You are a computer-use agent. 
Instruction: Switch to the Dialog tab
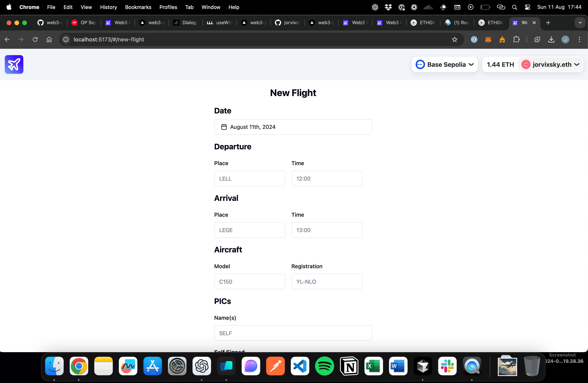(x=185, y=23)
